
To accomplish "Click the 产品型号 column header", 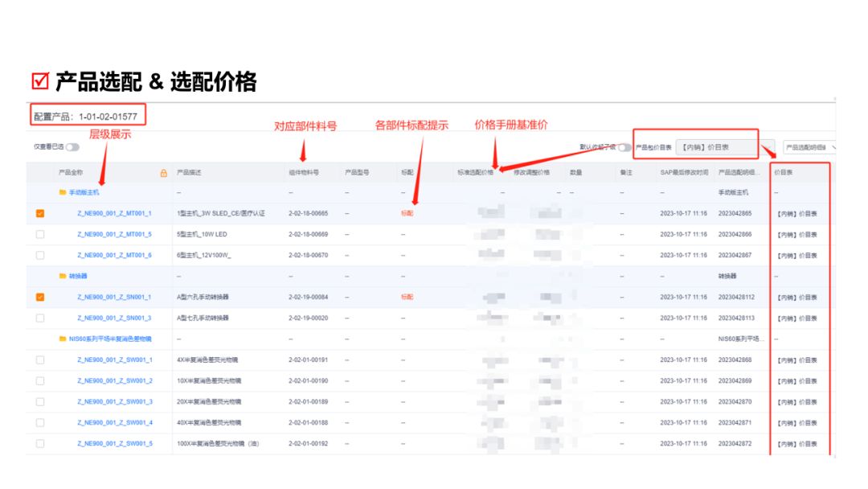I will (357, 173).
